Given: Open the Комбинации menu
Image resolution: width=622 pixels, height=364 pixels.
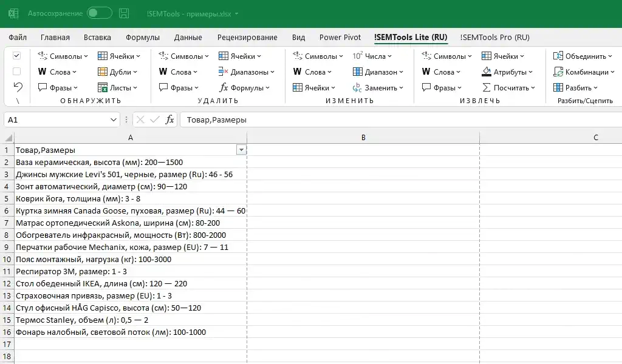Looking at the screenshot, I should click(x=584, y=72).
